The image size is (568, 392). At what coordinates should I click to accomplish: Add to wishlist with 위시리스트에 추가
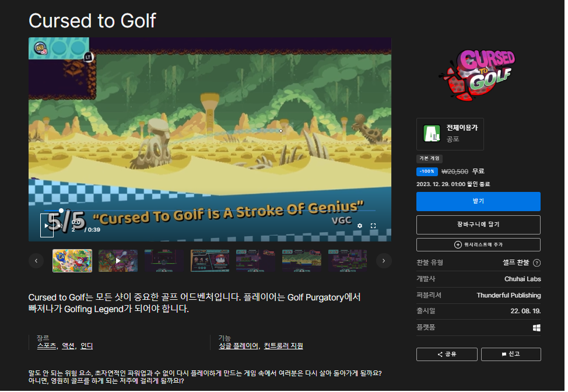(x=478, y=244)
